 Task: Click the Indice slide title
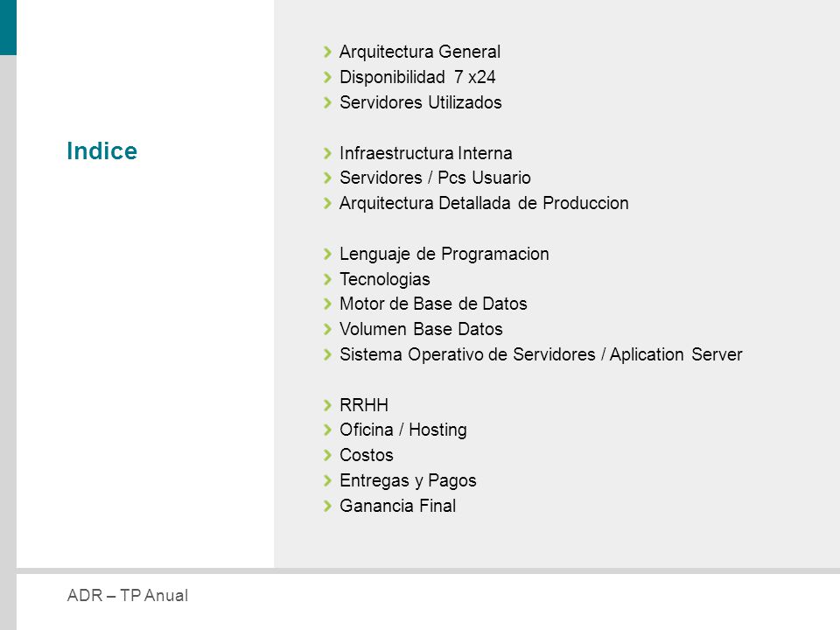(x=101, y=151)
